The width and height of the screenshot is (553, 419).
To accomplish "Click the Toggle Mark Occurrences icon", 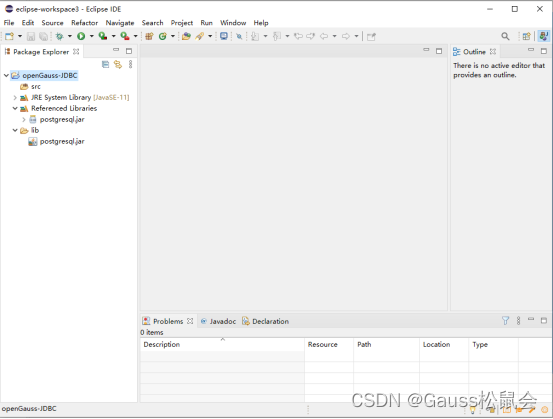I will click(x=239, y=36).
